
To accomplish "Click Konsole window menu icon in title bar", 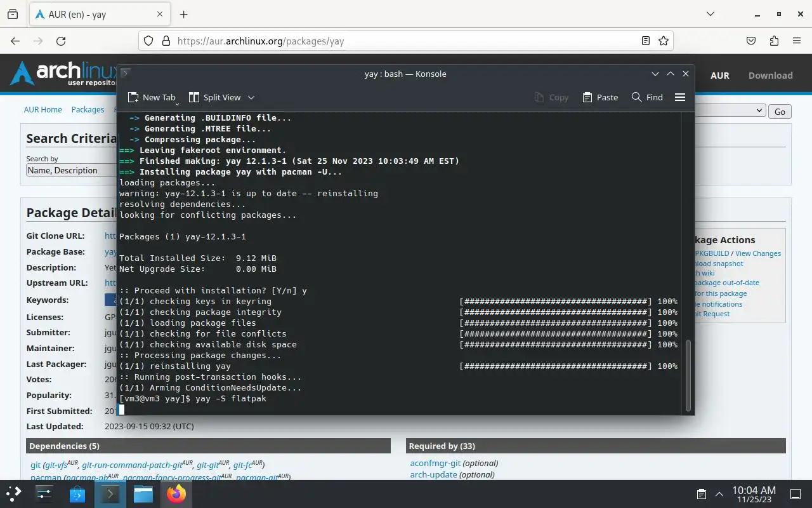I will (x=126, y=74).
